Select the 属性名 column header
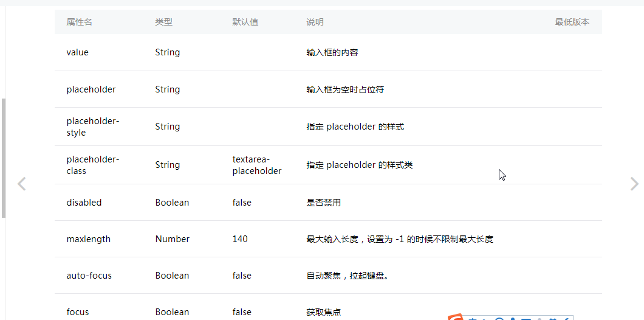The width and height of the screenshot is (644, 320). click(79, 23)
